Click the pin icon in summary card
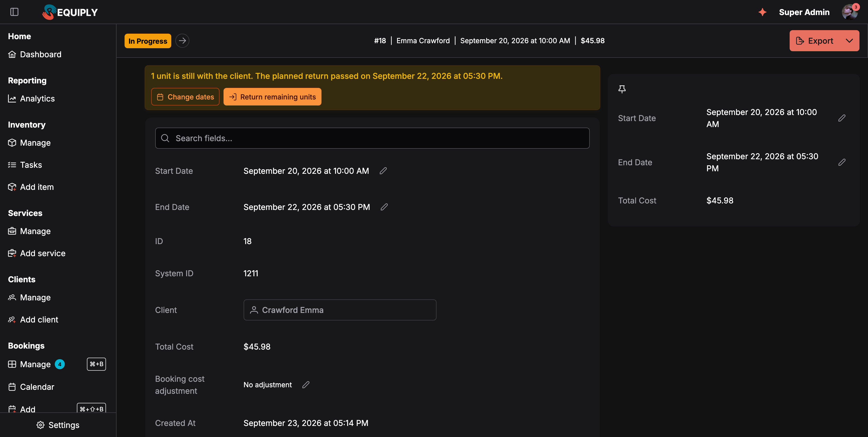Screen dimensions: 868x437 point(622,89)
